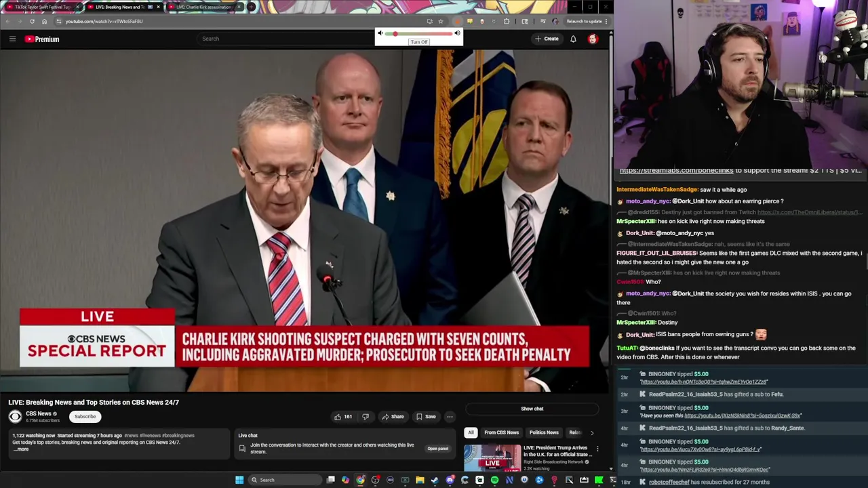This screenshot has width=868, height=488.
Task: Click Show chat button
Action: (x=532, y=409)
